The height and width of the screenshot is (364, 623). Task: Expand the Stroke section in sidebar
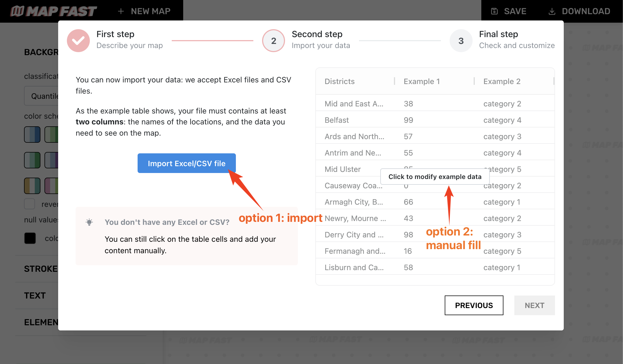[41, 269]
